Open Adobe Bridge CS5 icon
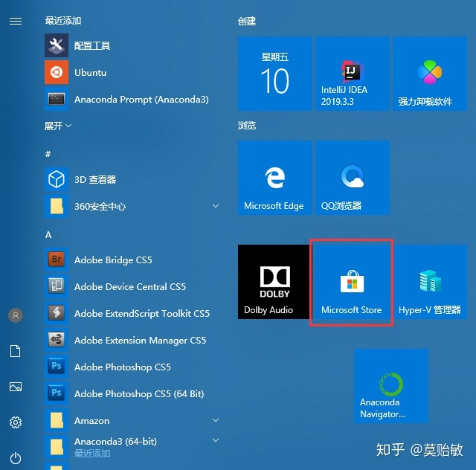 tap(57, 260)
